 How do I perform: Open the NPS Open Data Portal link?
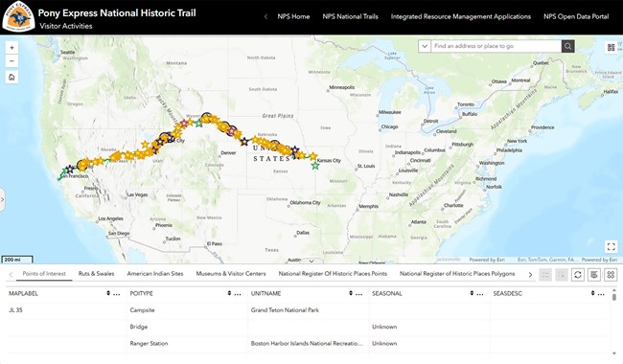point(576,16)
